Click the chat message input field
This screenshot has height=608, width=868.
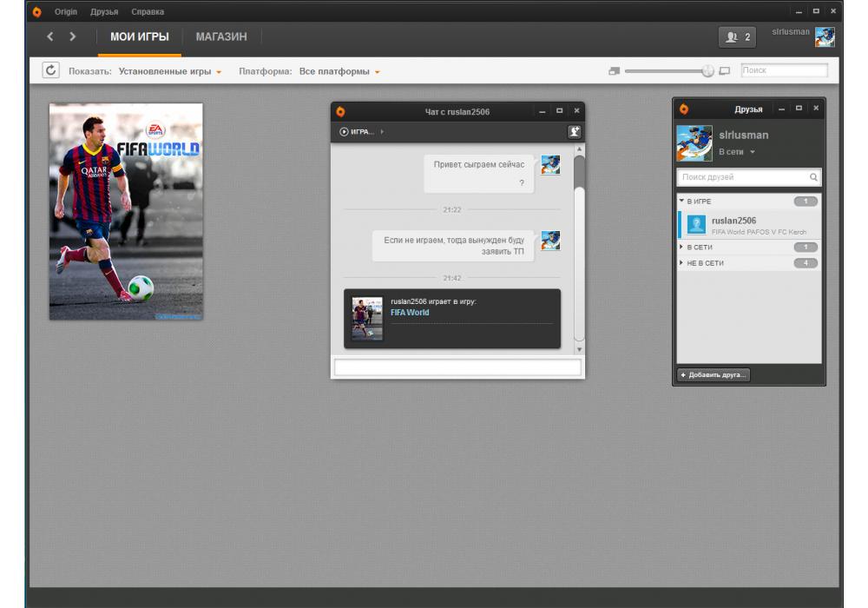pyautogui.click(x=457, y=367)
